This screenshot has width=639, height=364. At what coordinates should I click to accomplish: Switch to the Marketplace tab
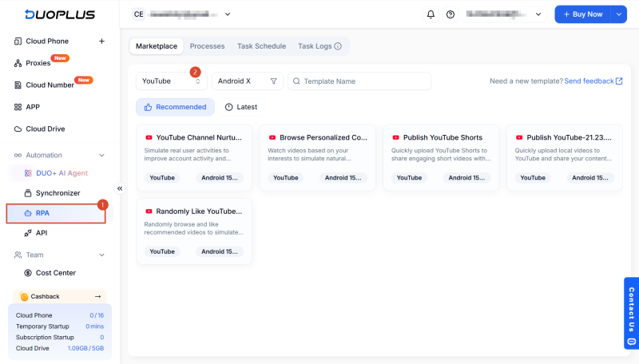tap(157, 46)
